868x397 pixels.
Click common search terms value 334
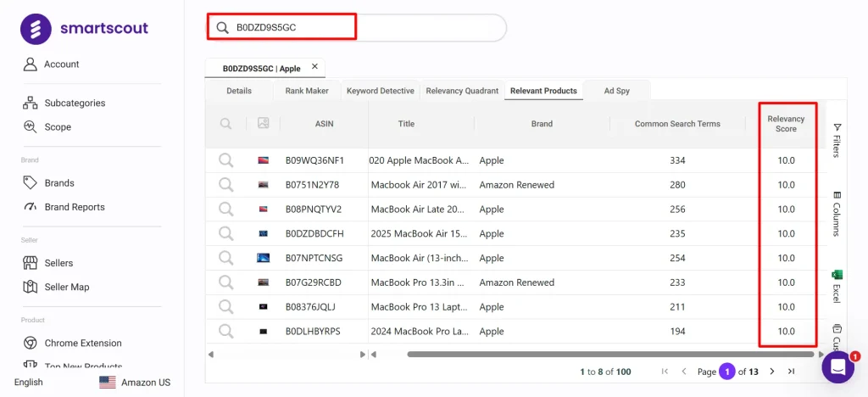[x=677, y=160]
